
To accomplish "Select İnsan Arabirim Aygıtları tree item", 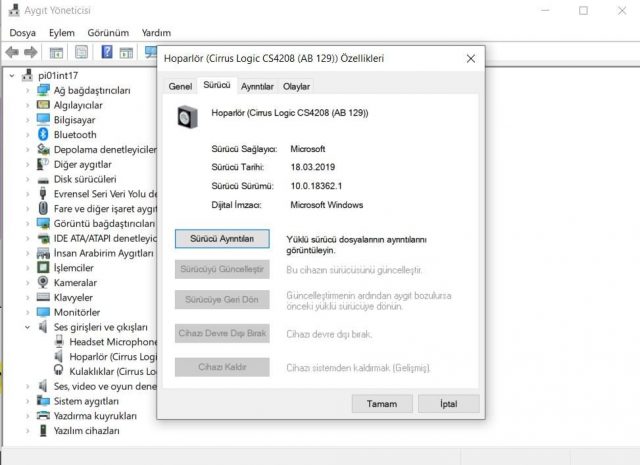I will point(104,253).
